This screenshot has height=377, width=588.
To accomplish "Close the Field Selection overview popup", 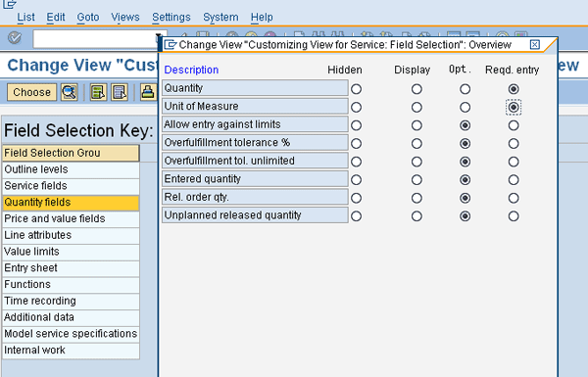I will pyautogui.click(x=535, y=45).
